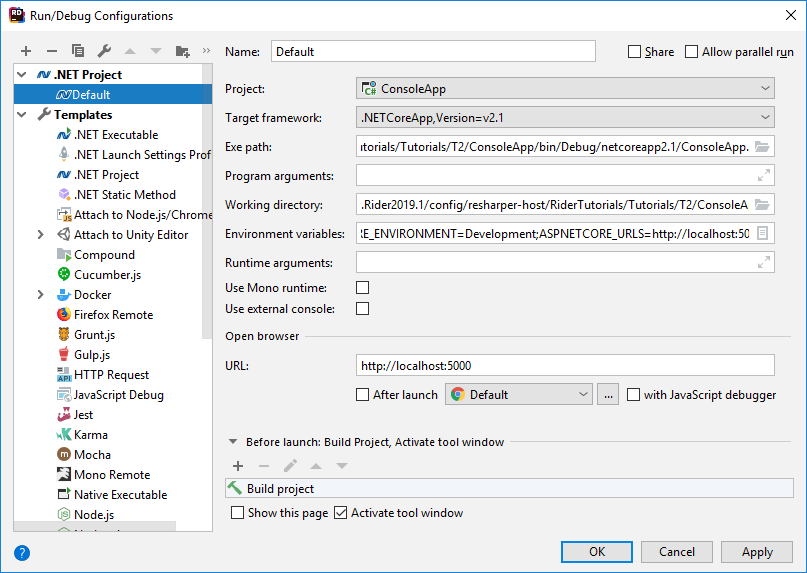This screenshot has height=573, width=807.
Task: Select Jest template
Action: point(75,415)
